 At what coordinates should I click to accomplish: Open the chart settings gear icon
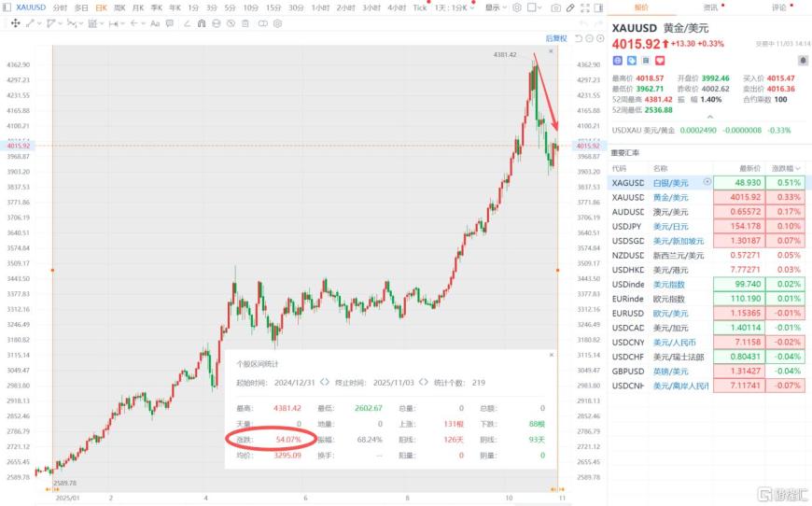(x=517, y=7)
